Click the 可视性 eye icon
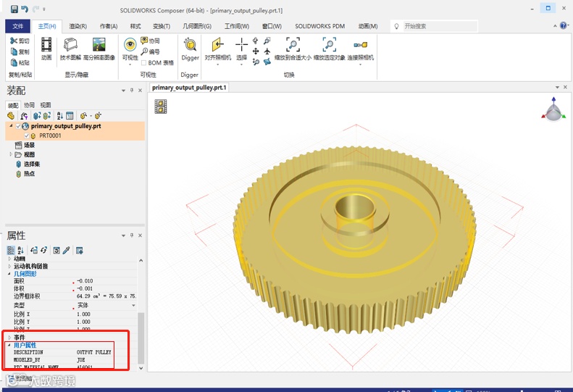573x392 pixels. tap(130, 45)
